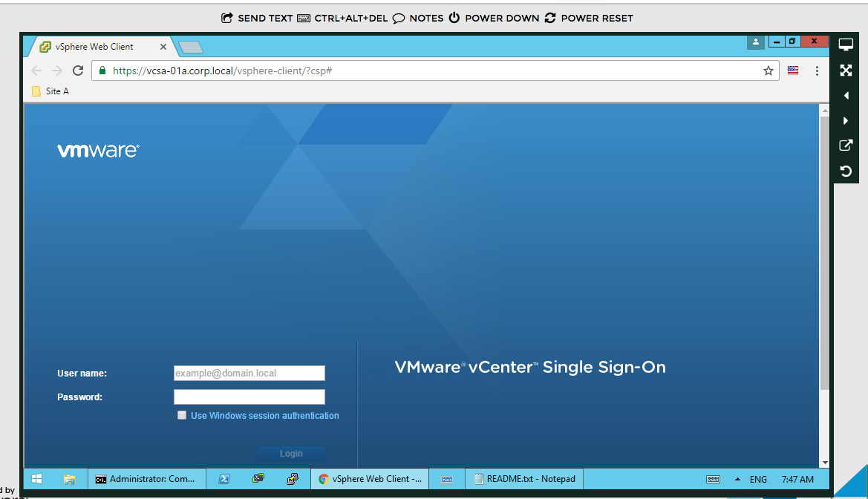Click the circular reset arrow in side panel

(x=845, y=172)
